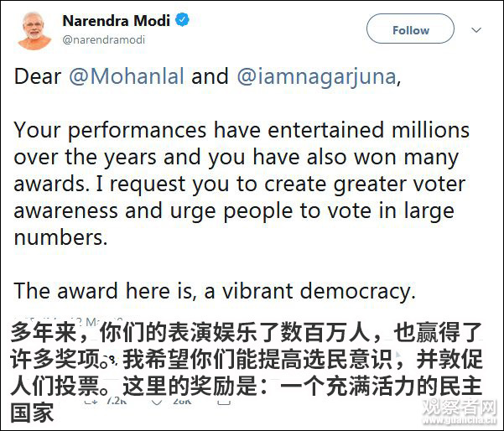Image resolution: width=504 pixels, height=431 pixels.
Task: Click Narendra Modi's profile avatar
Action: click(x=33, y=29)
